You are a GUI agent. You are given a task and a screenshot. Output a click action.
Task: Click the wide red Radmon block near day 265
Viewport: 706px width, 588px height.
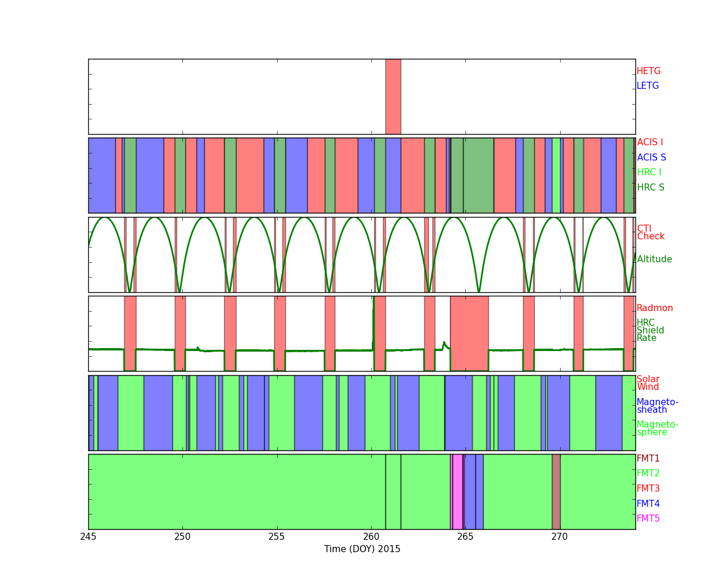(469, 333)
